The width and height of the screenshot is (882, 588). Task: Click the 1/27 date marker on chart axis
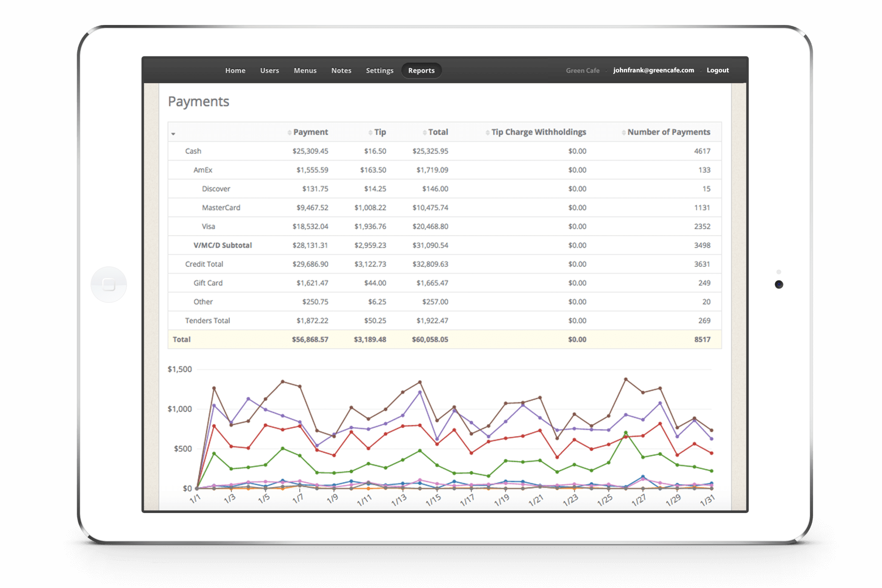(639, 501)
